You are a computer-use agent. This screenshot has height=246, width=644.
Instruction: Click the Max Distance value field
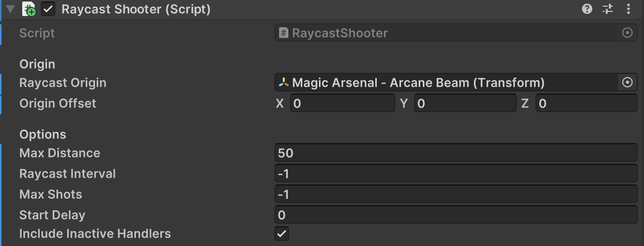click(x=456, y=153)
